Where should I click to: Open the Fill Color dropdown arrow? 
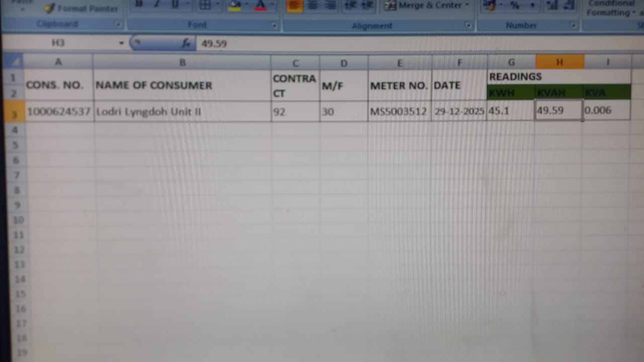pos(247,5)
